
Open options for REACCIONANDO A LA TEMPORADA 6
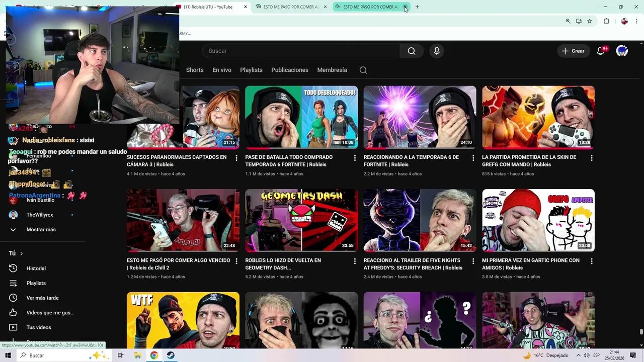tap(473, 158)
